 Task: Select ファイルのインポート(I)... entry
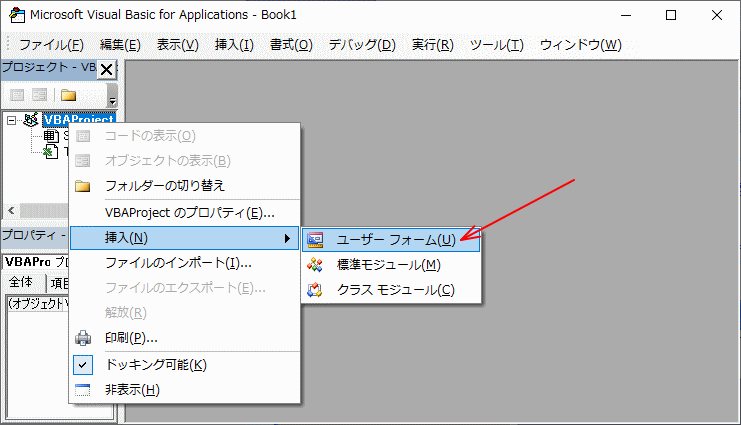pos(184,263)
